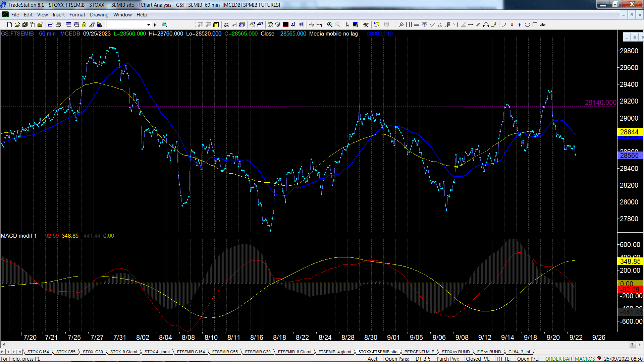Open the Format menu
644x362 pixels.
pos(77,15)
